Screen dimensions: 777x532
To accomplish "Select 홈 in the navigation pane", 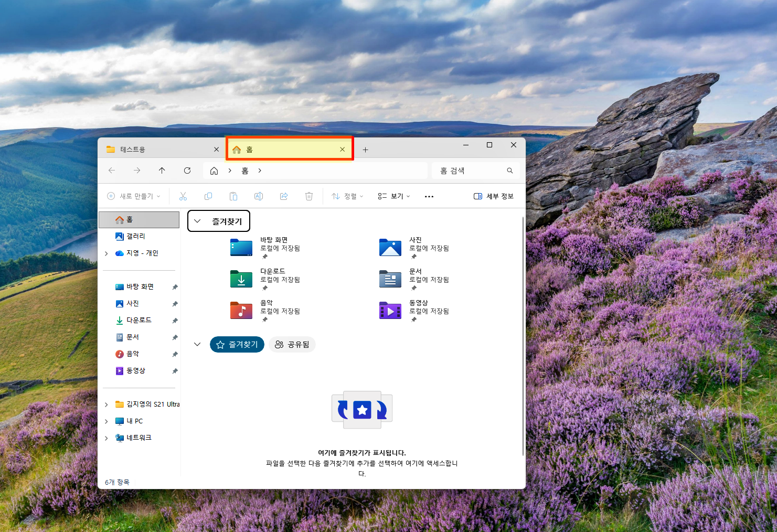I will [139, 220].
